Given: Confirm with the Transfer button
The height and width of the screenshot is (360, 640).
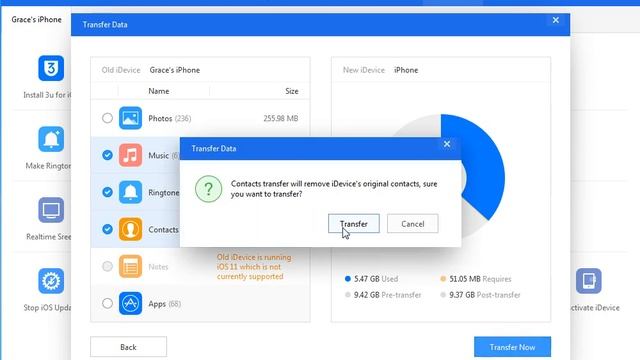Looking at the screenshot, I should pyautogui.click(x=353, y=224).
